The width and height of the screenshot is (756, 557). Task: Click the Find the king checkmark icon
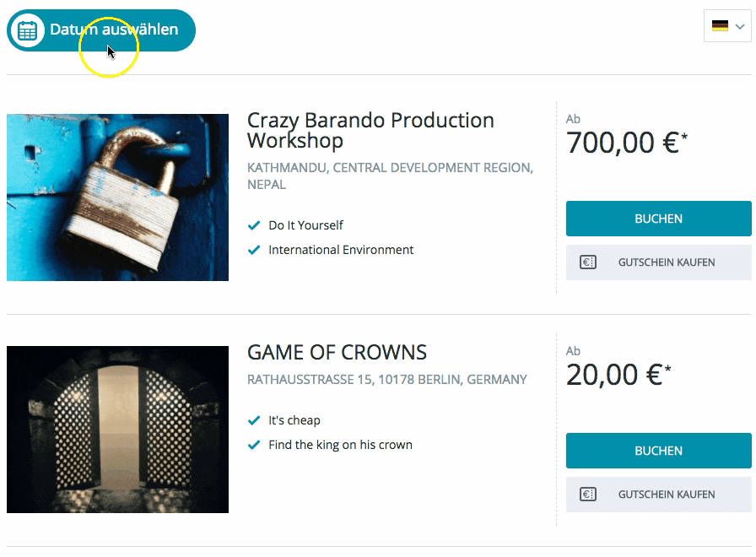click(x=254, y=445)
